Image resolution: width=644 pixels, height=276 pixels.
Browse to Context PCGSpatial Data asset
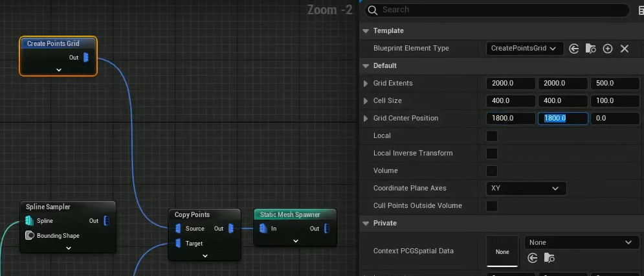click(x=549, y=258)
